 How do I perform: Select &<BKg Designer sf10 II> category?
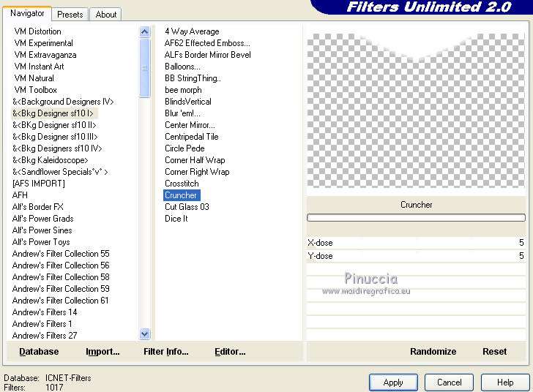[54, 125]
